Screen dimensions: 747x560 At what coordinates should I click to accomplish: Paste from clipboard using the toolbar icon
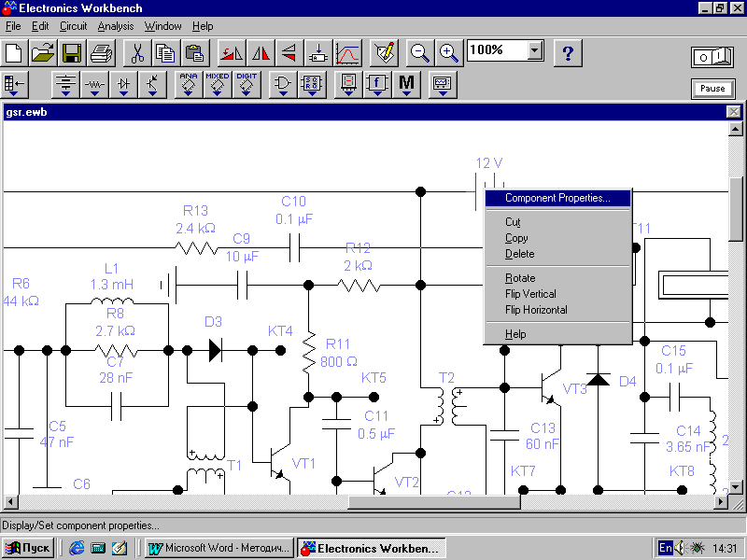(195, 52)
